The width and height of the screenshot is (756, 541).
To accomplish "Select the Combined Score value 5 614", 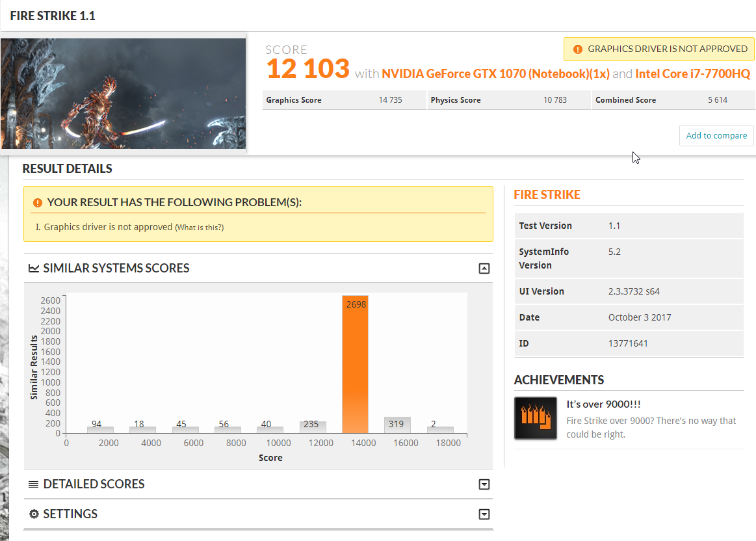I will (718, 100).
